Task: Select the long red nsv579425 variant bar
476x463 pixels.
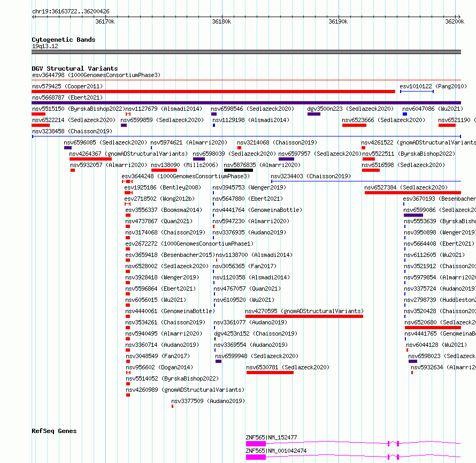Action: 213,92
